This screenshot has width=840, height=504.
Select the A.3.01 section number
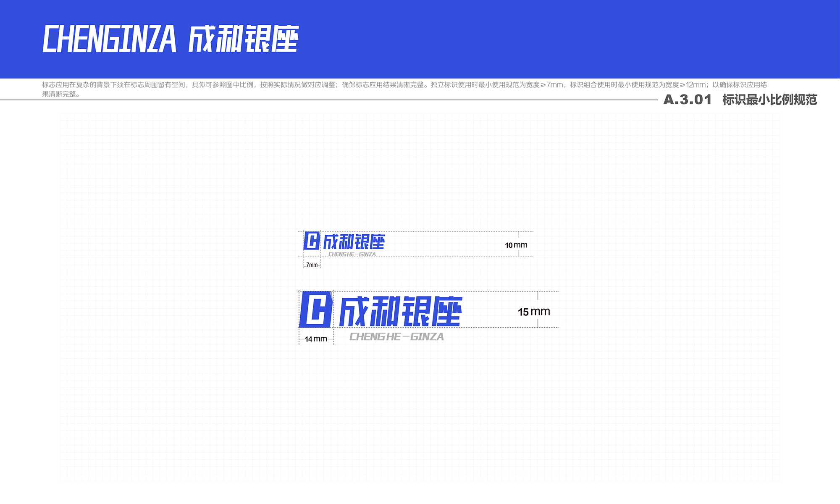[x=688, y=100]
